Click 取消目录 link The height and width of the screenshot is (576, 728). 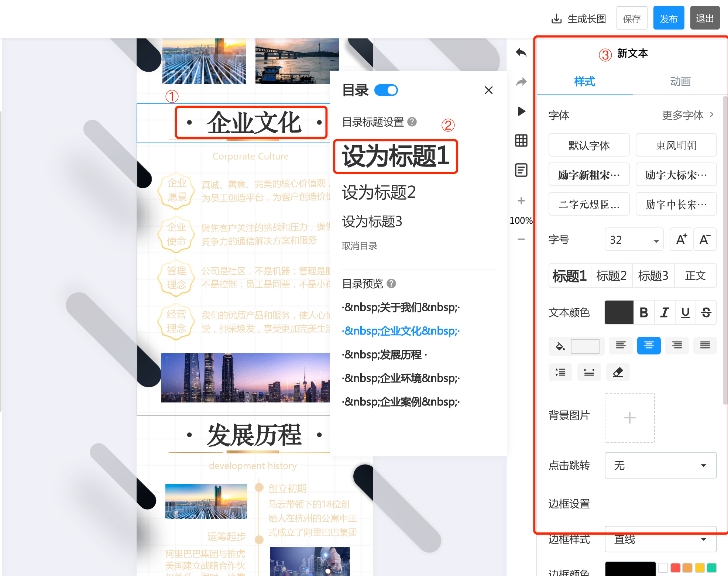(359, 246)
